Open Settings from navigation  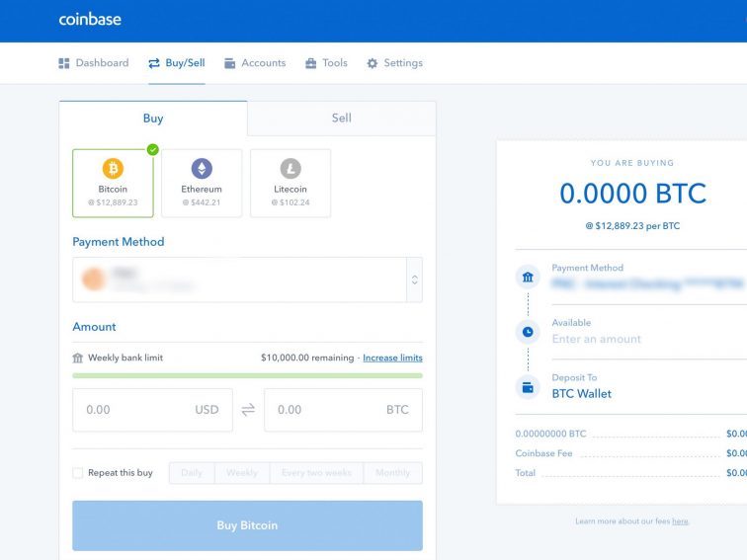(x=394, y=63)
